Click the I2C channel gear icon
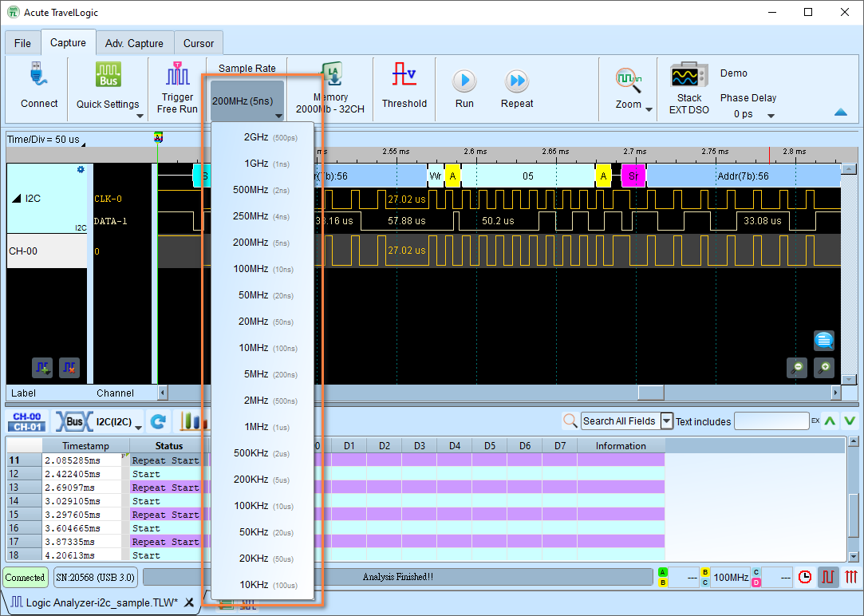The width and height of the screenshot is (864, 616). click(81, 170)
